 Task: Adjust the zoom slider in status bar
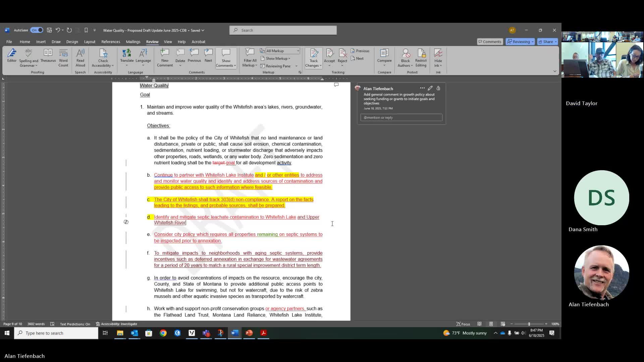529,324
